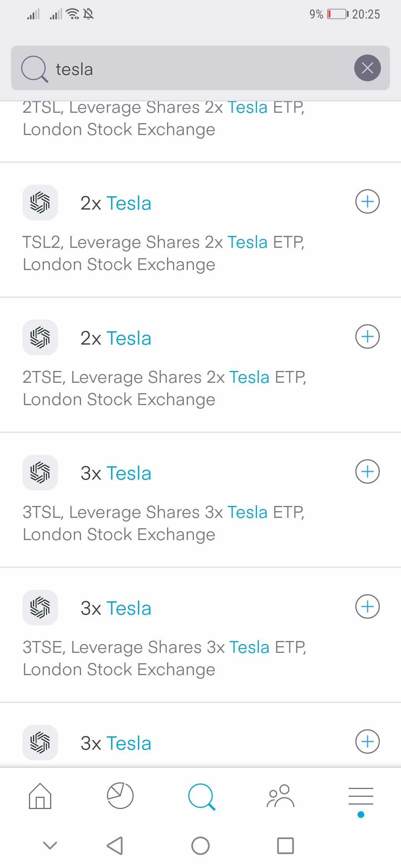Open the hamburger menu tab
This screenshot has width=401, height=868.
pyautogui.click(x=361, y=796)
